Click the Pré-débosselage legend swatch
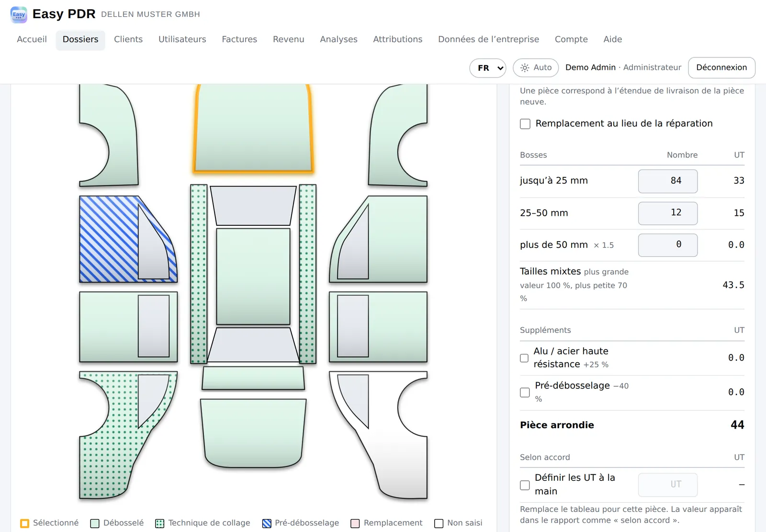Image resolution: width=766 pixels, height=532 pixels. tap(267, 523)
